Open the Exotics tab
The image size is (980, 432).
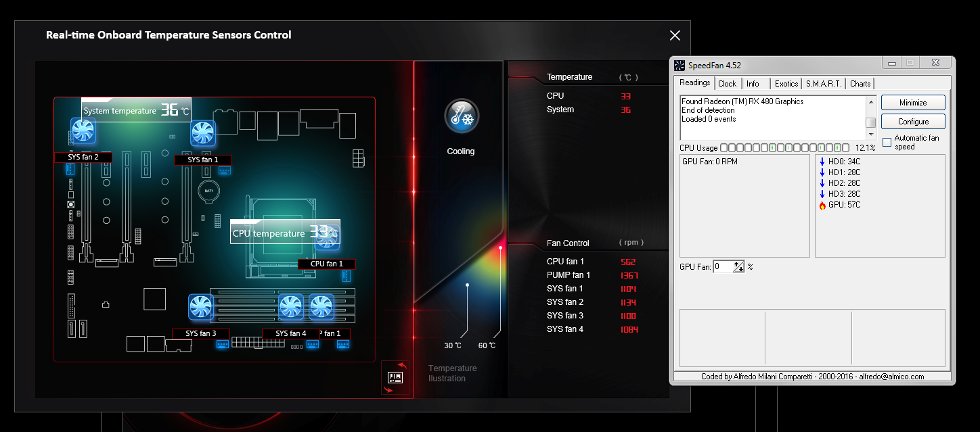[786, 84]
